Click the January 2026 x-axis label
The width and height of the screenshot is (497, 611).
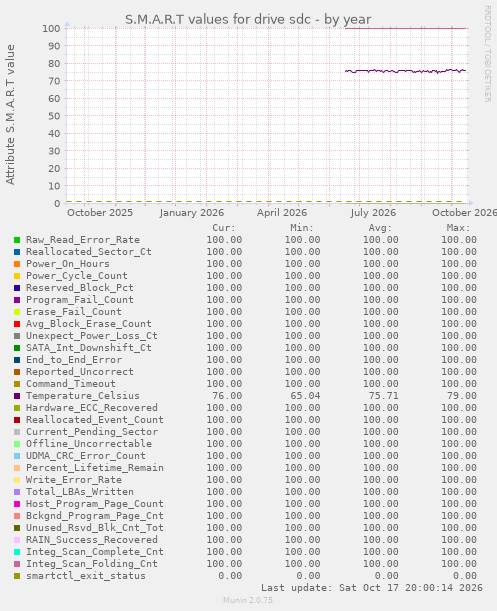pos(192,213)
